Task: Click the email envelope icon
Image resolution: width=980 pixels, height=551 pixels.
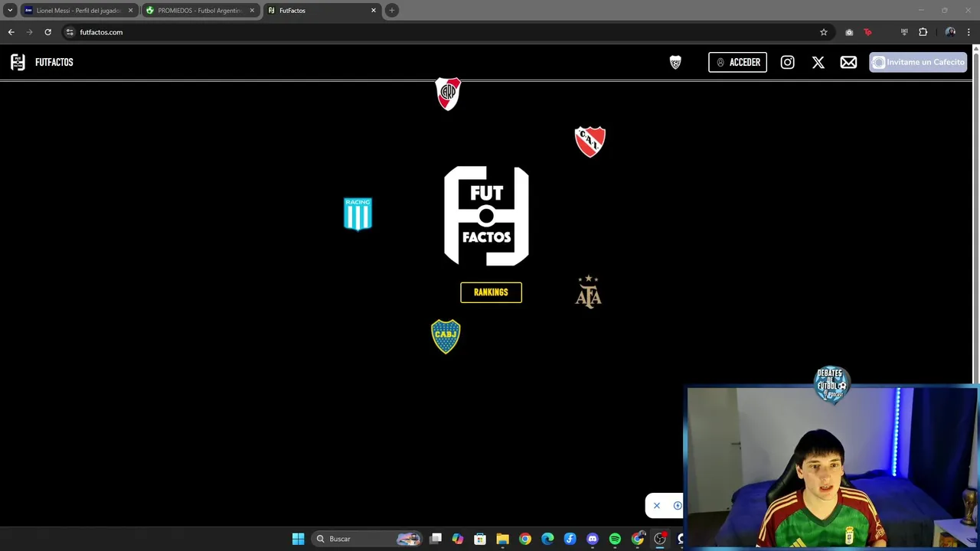Action: click(848, 62)
